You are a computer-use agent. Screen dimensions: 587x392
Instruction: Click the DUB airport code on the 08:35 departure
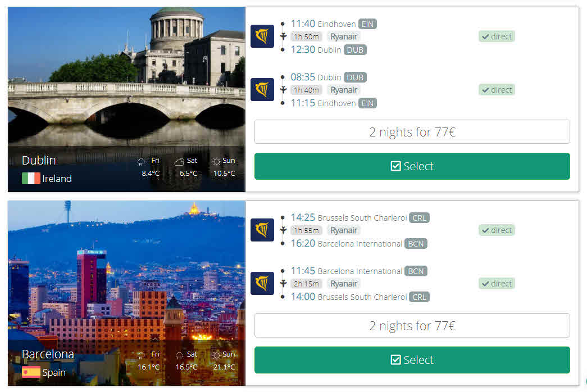[x=355, y=77]
